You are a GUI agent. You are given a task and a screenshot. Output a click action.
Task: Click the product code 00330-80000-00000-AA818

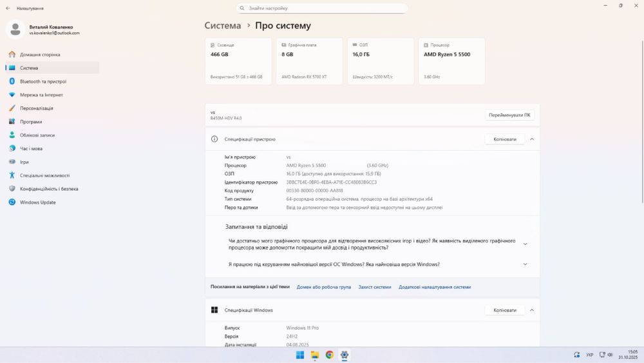pyautogui.click(x=315, y=191)
